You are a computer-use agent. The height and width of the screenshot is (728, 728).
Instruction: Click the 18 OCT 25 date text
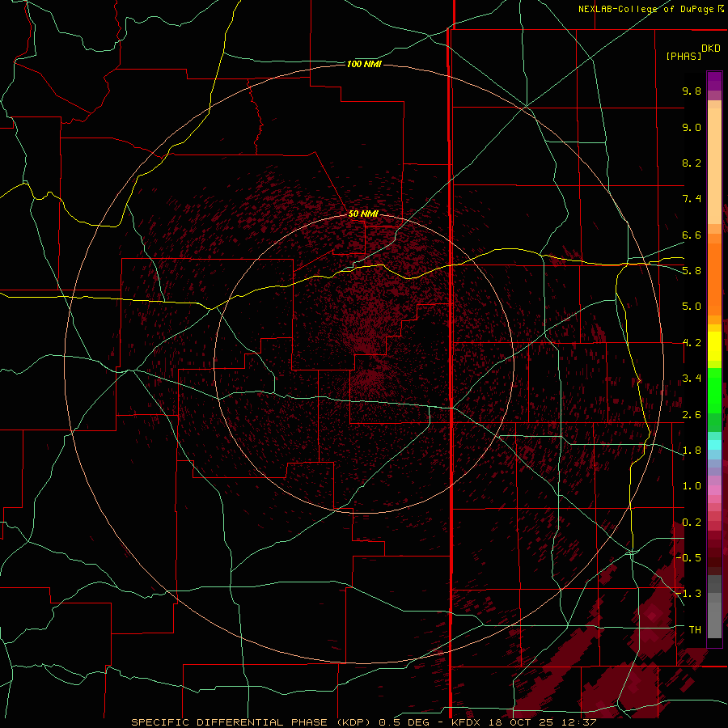pos(522,722)
